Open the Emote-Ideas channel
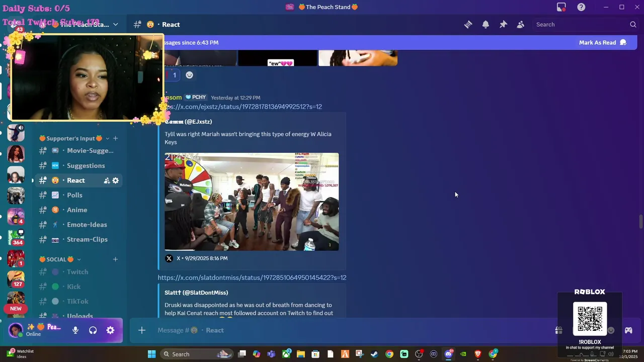Image resolution: width=644 pixels, height=362 pixels. (78, 225)
